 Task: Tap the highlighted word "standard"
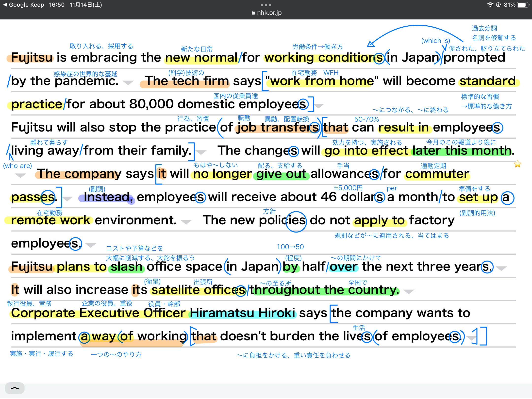point(488,81)
